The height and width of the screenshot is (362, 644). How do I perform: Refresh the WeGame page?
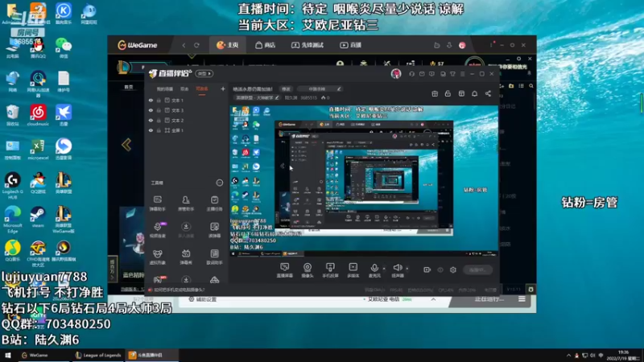point(196,45)
